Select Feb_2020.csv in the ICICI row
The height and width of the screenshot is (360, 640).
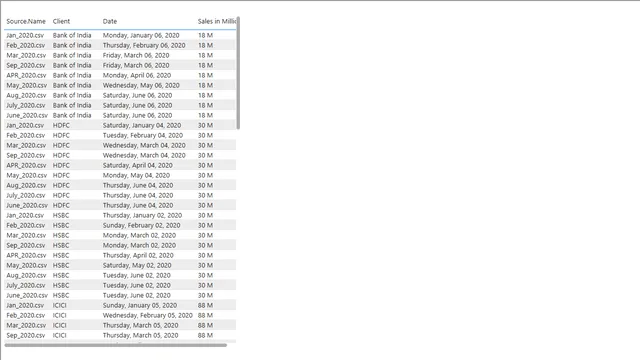click(25, 315)
